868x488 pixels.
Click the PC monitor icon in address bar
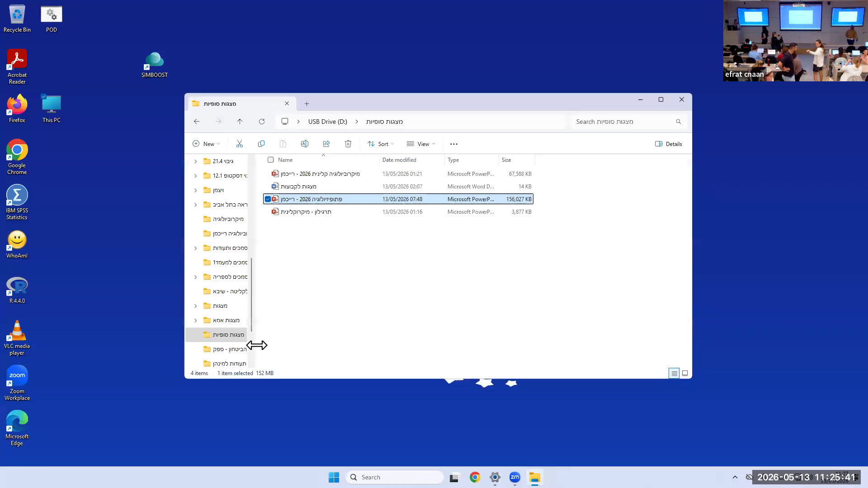(x=285, y=122)
